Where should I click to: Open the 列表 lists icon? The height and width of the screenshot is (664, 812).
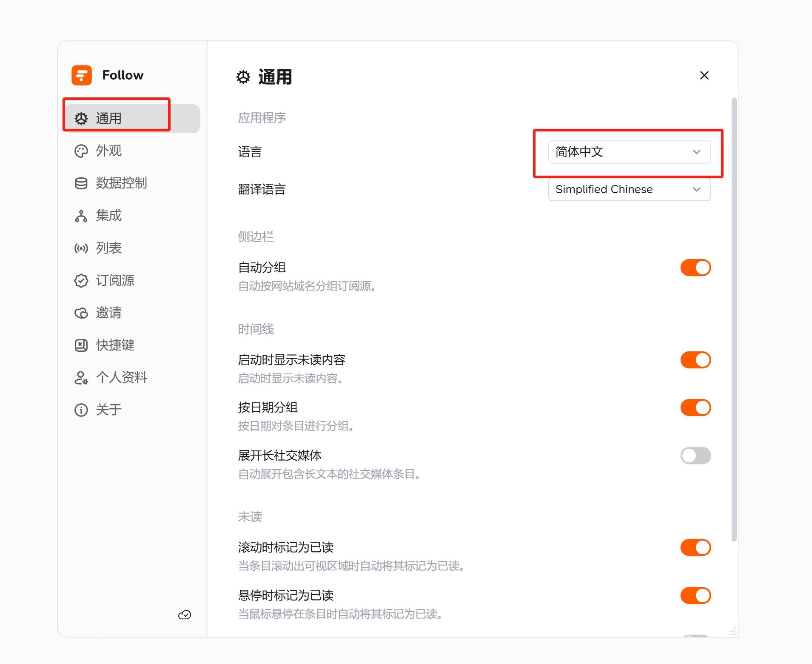pyautogui.click(x=81, y=248)
